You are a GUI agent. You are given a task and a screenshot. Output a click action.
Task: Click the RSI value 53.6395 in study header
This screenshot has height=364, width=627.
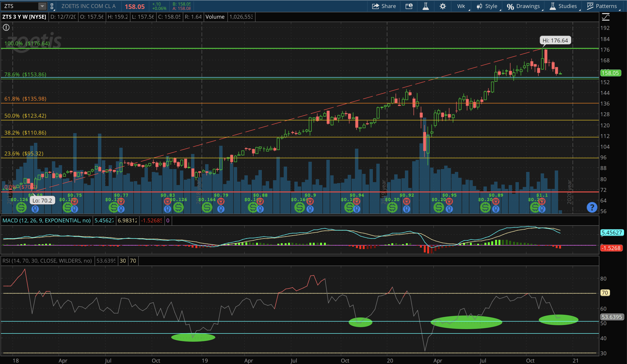[106, 261]
